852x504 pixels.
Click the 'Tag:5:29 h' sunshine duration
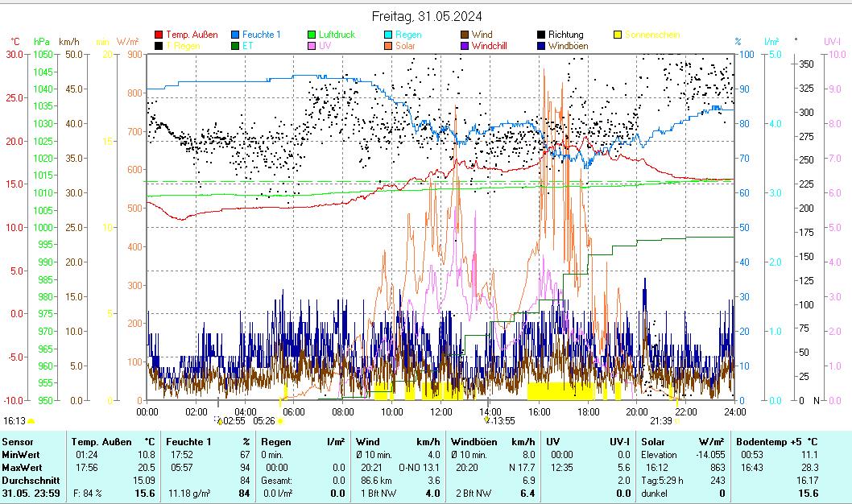point(663,481)
